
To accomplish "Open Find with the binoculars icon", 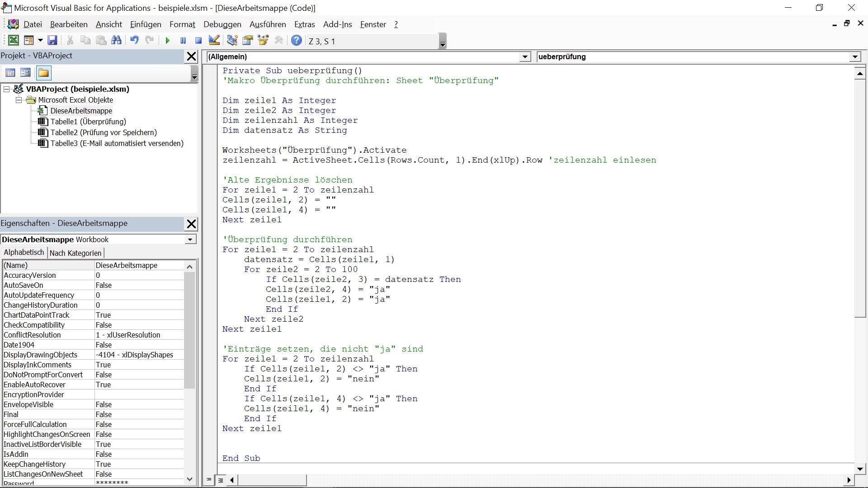I will tap(116, 41).
